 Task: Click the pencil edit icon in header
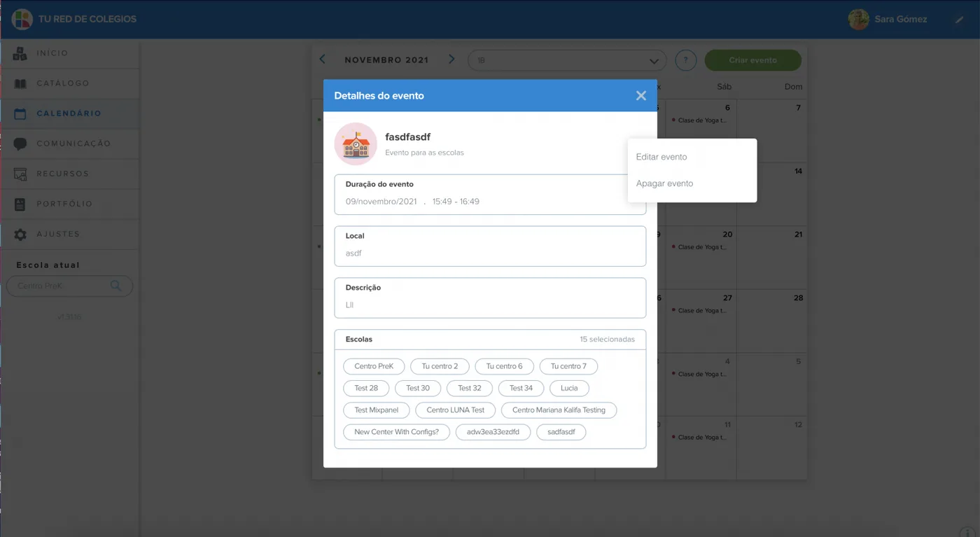point(959,20)
